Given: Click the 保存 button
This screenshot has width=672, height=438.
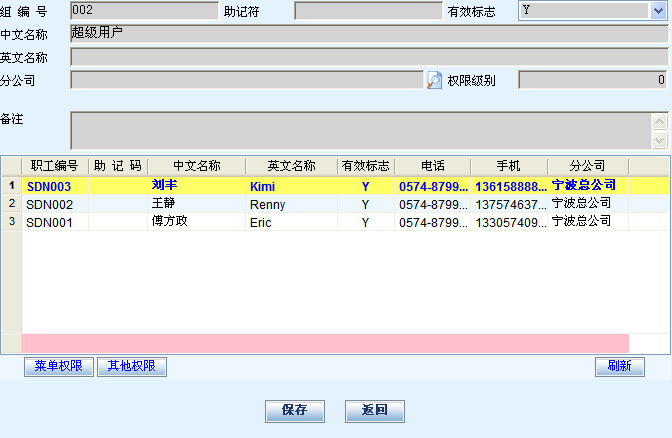Looking at the screenshot, I should click(294, 410).
